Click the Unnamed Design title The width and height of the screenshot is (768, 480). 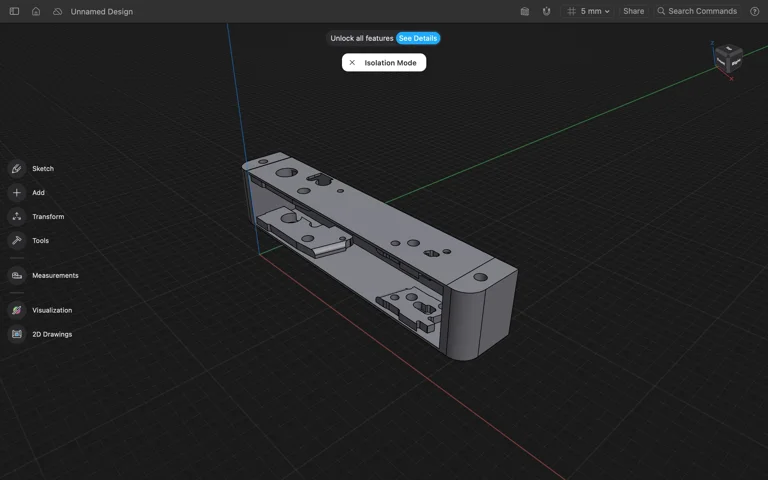pos(101,12)
